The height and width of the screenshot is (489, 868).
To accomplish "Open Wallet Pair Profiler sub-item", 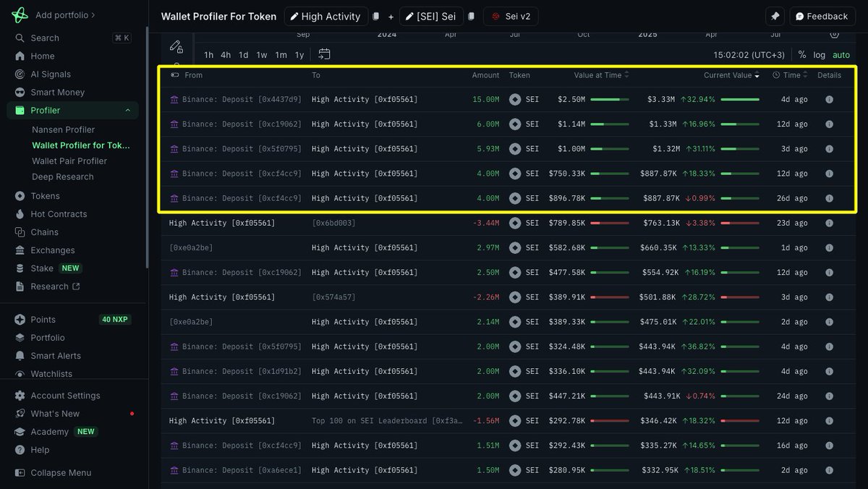I will tap(69, 161).
